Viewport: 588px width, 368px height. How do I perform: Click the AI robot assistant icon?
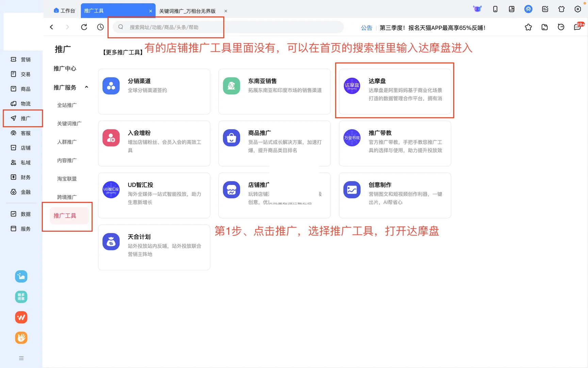click(x=477, y=9)
